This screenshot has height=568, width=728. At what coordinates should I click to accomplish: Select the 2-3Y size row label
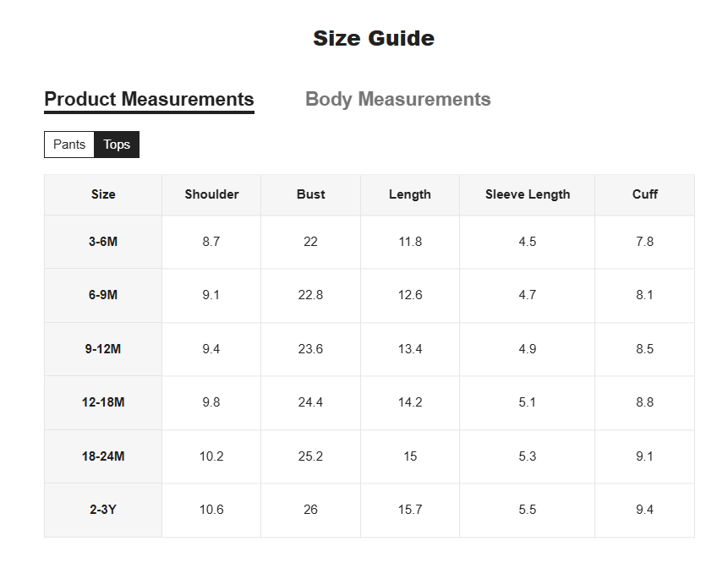[x=103, y=510]
